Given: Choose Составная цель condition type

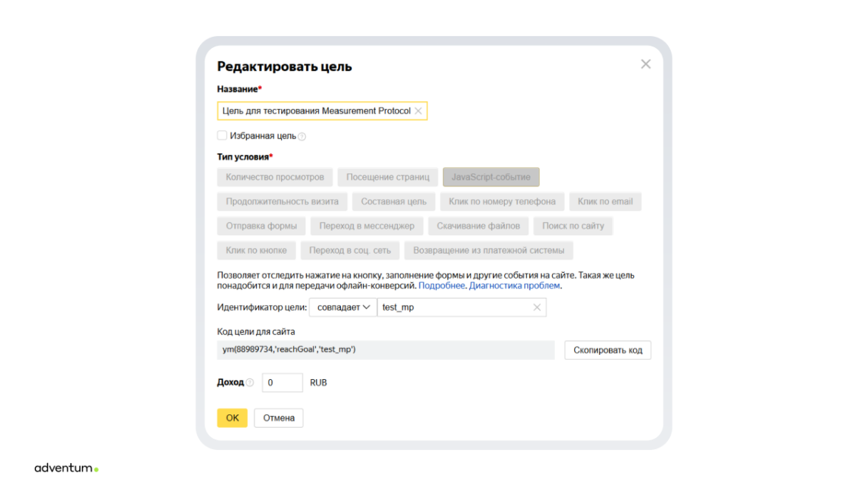Looking at the screenshot, I should click(393, 201).
